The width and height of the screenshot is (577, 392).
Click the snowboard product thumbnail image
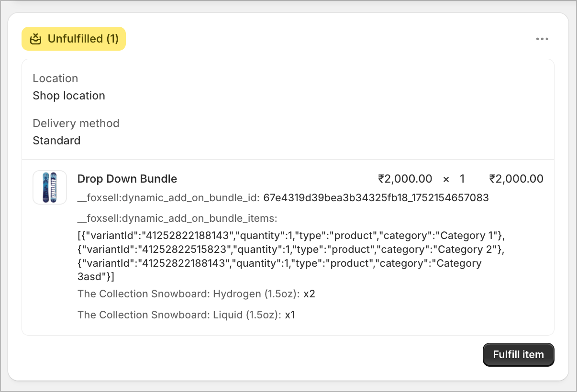pos(49,187)
